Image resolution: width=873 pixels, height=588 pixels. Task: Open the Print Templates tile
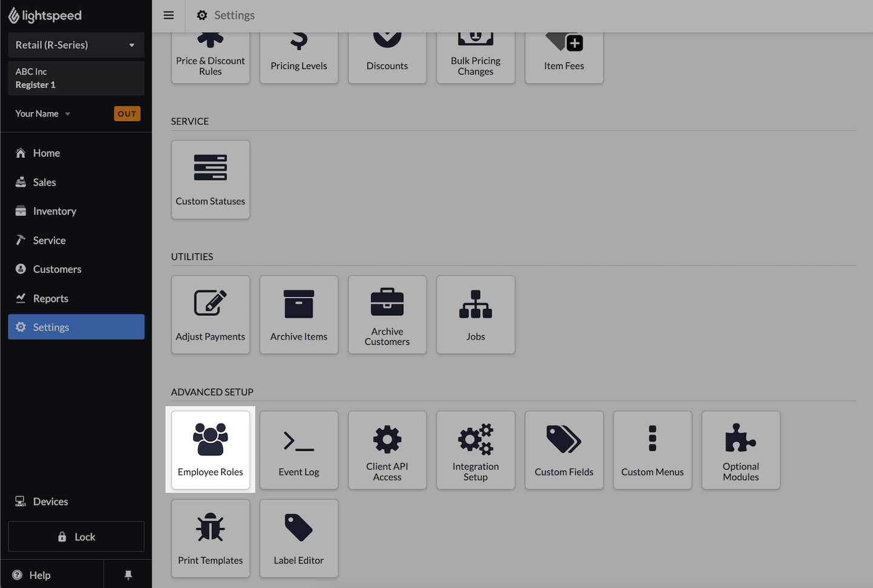tap(210, 538)
